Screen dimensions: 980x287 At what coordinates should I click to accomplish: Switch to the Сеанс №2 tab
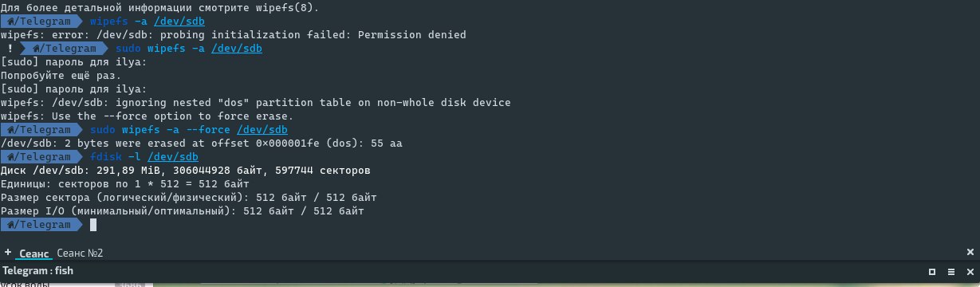click(80, 253)
